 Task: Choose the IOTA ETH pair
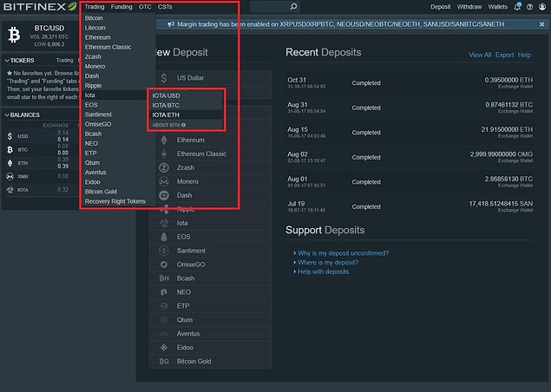click(x=166, y=114)
